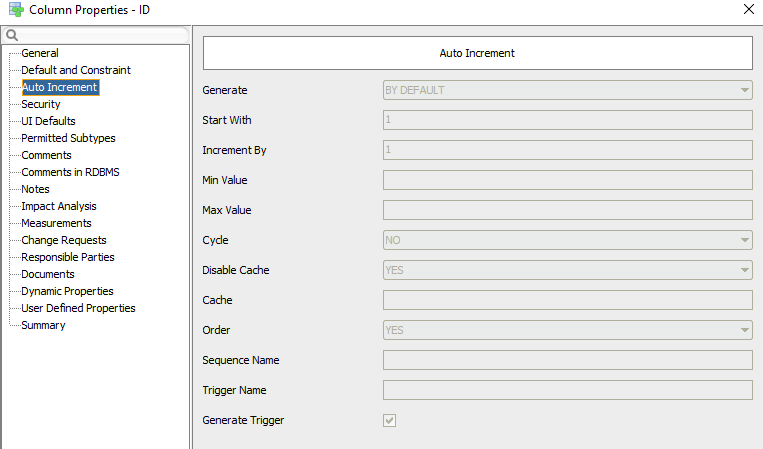Image resolution: width=763 pixels, height=449 pixels.
Task: Select Summary in the tree
Action: 43,325
